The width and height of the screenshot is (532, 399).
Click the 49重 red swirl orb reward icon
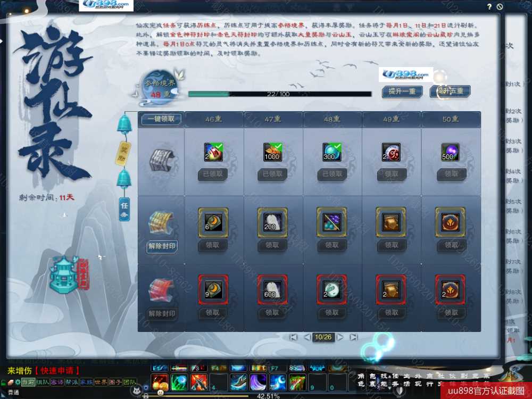point(392,152)
